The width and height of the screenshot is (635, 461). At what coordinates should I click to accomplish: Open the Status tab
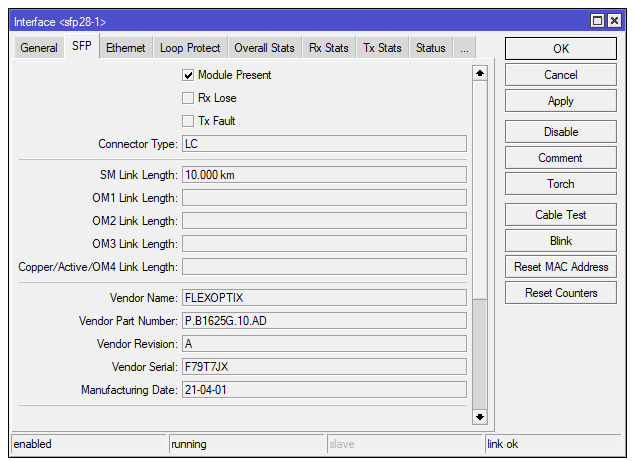click(431, 48)
